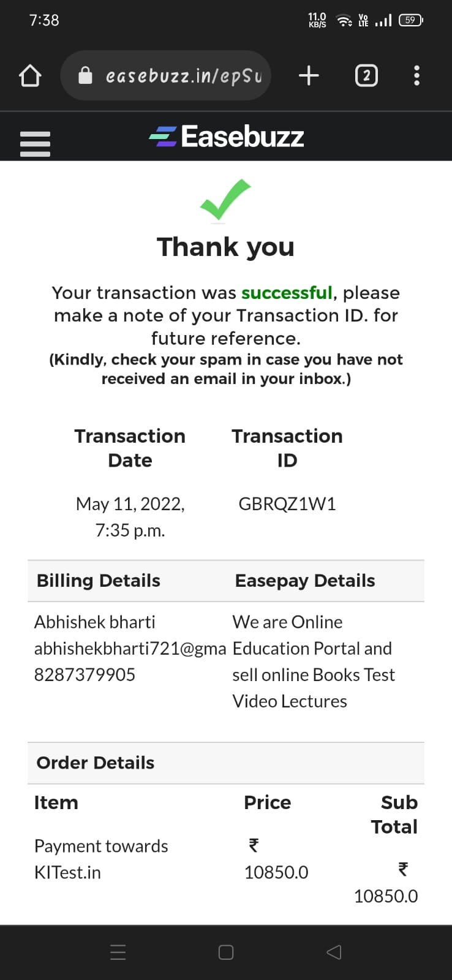
Task: Open the tab switcher showing 2 tabs
Action: pos(366,75)
